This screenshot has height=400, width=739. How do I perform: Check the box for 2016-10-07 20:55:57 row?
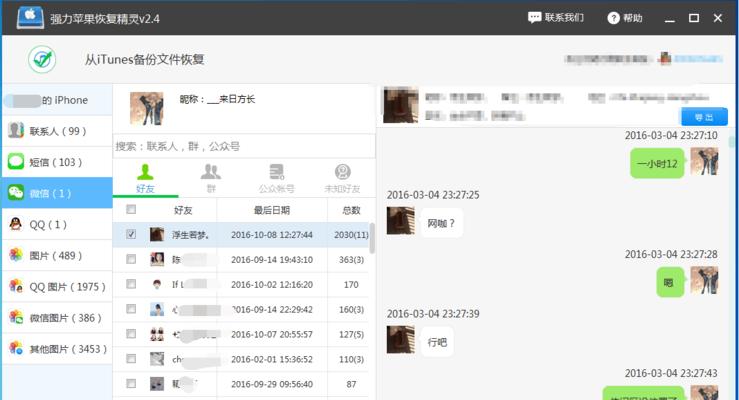(x=131, y=334)
